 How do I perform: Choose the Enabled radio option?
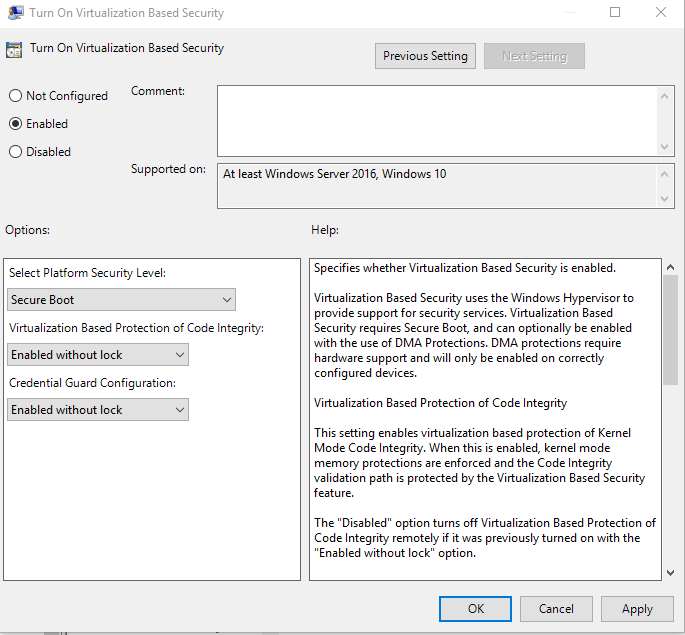15,124
